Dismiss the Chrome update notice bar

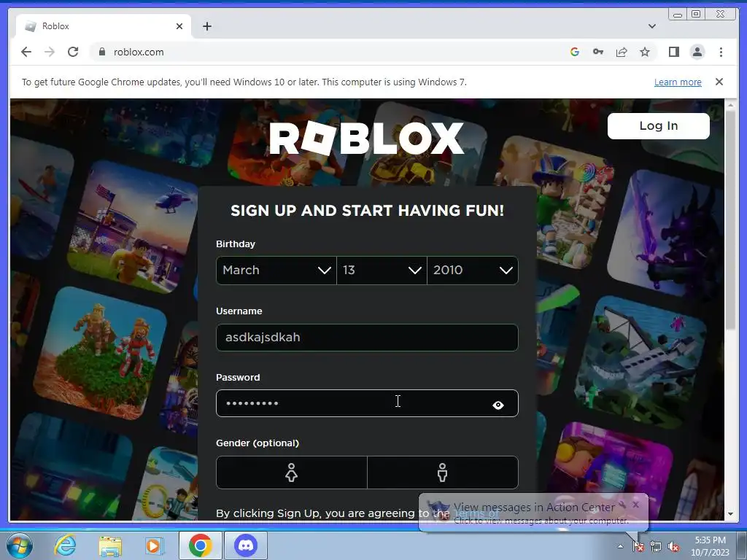719,82
